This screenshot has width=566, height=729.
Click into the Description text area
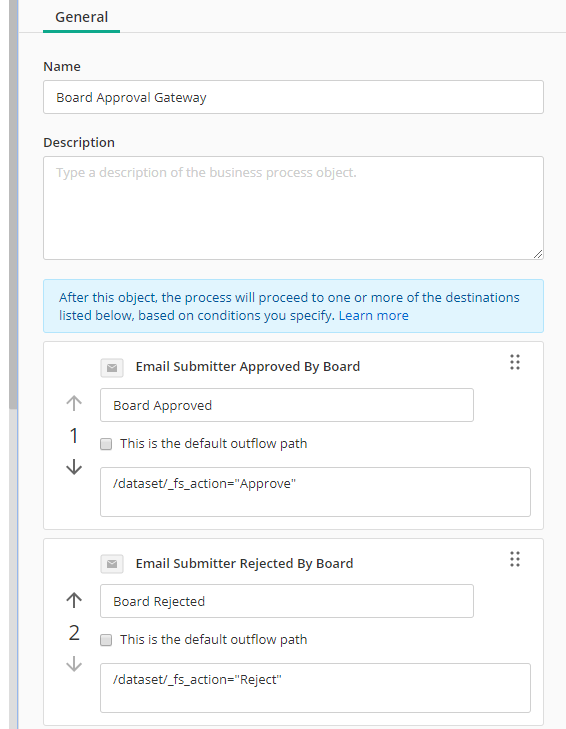(x=293, y=208)
